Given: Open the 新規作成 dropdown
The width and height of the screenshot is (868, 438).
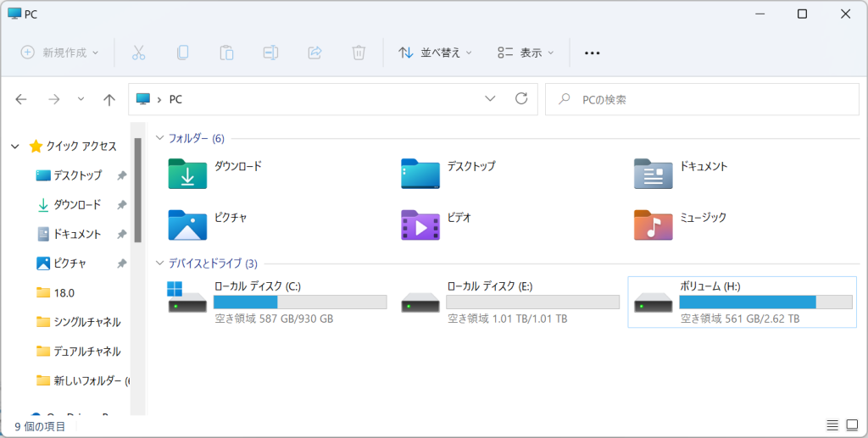Looking at the screenshot, I should [59, 53].
